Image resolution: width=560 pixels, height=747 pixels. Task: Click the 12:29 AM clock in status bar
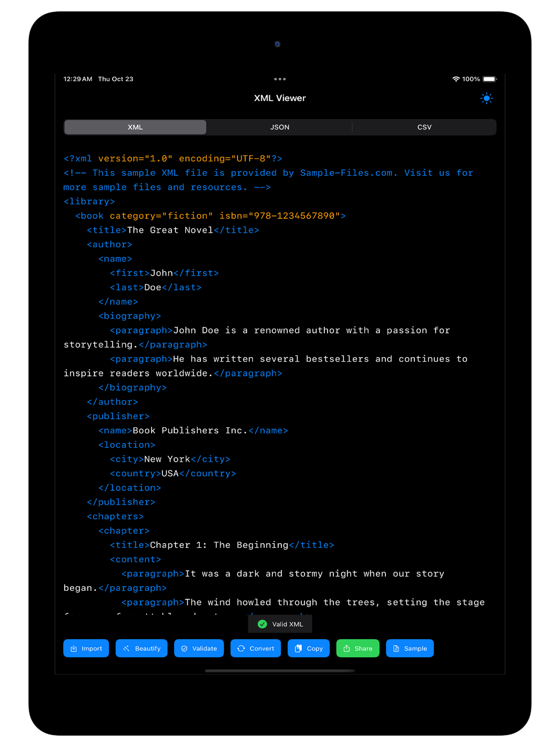(x=78, y=79)
